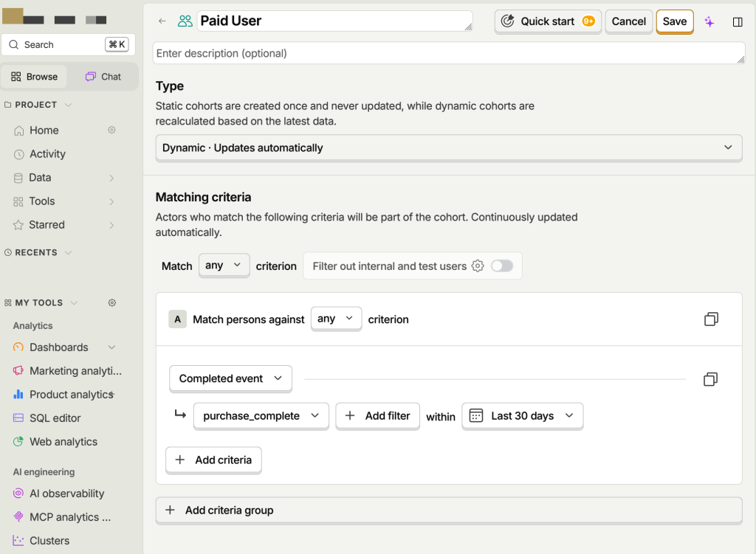This screenshot has width=756, height=554.
Task: Click Add criteria group
Action: (449, 510)
